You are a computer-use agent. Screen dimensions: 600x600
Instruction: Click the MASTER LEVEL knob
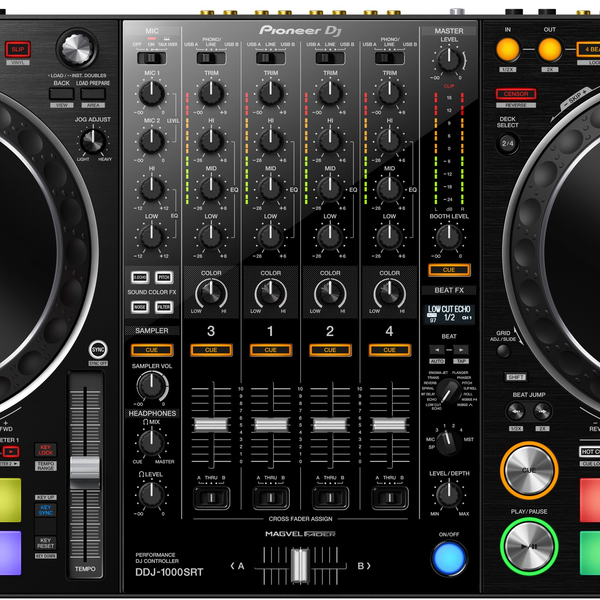tap(449, 60)
